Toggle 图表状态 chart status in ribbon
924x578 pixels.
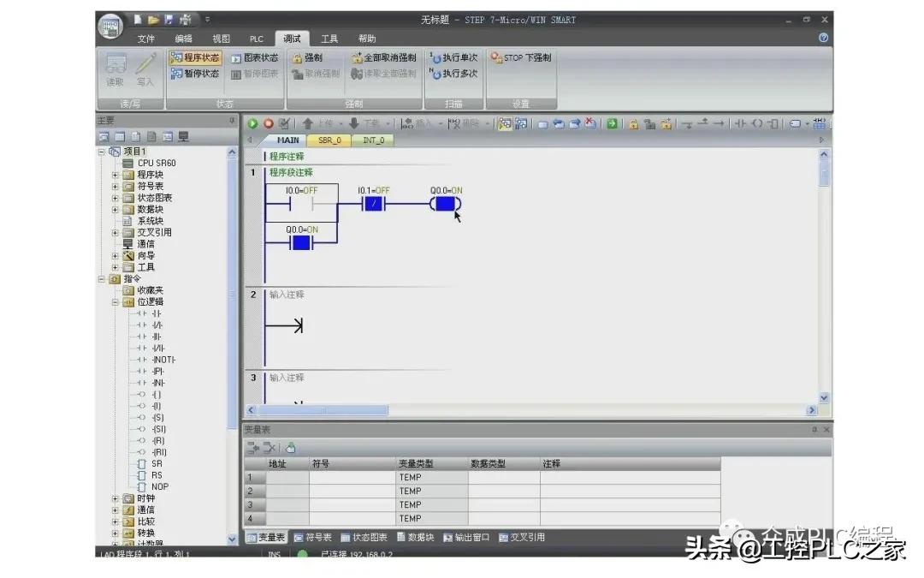(x=255, y=57)
